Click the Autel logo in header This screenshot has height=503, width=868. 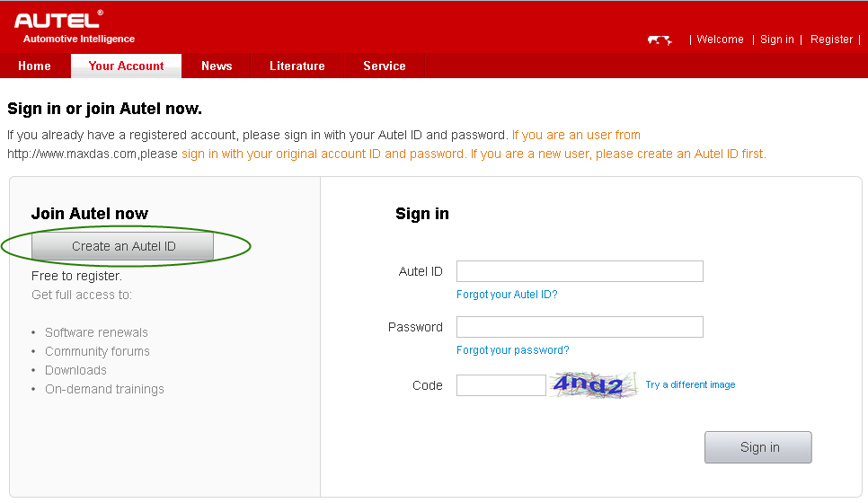[x=58, y=21]
